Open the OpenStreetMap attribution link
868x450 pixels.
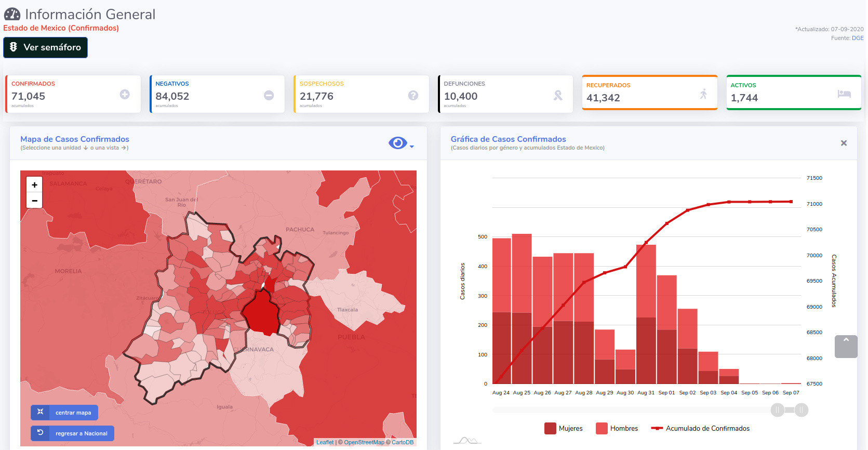364,442
